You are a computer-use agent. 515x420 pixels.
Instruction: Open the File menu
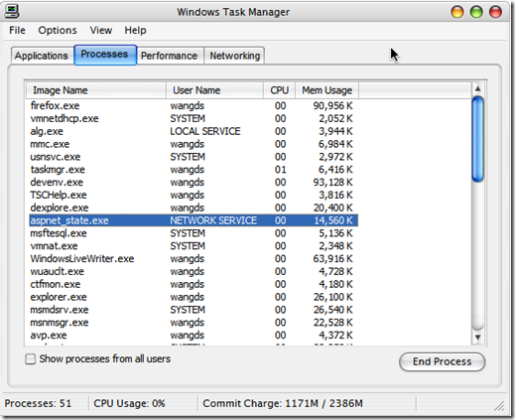[17, 30]
